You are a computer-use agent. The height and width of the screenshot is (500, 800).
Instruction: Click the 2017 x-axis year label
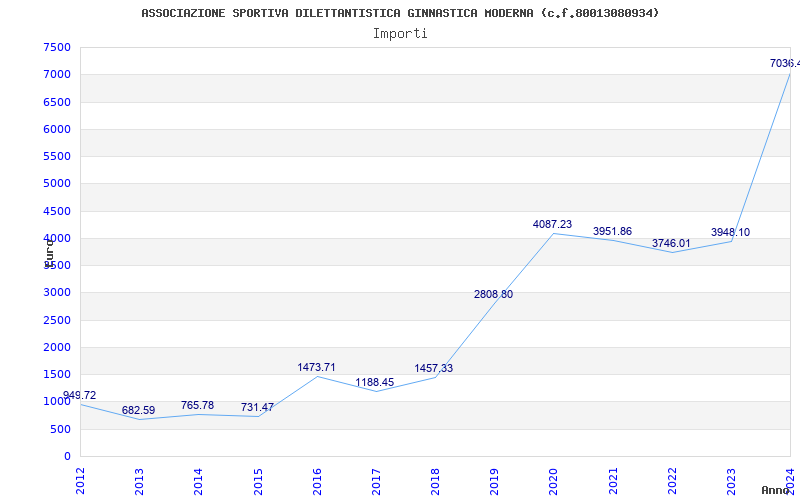coord(376,481)
